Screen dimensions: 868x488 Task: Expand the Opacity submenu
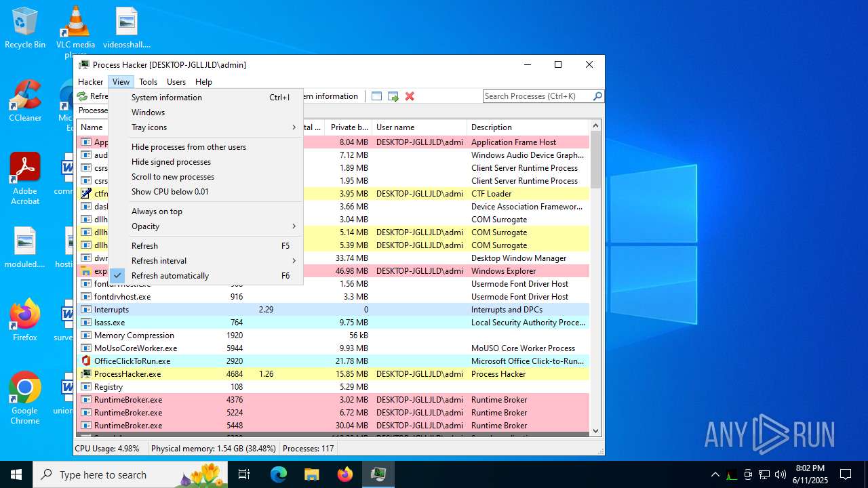[x=205, y=226]
